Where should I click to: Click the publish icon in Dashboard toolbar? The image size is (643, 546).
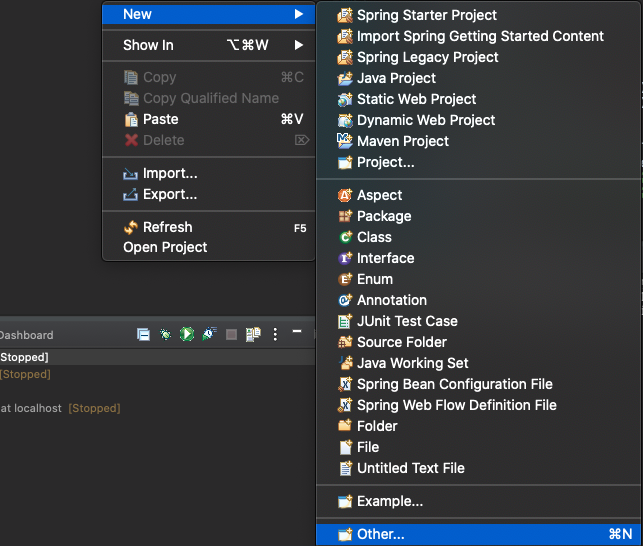tap(253, 334)
